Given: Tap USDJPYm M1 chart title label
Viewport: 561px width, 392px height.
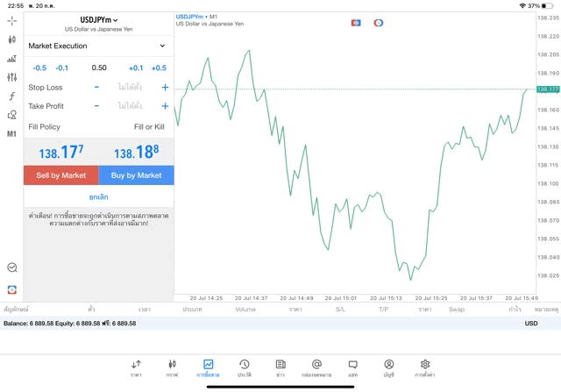Looking at the screenshot, I should tap(196, 17).
